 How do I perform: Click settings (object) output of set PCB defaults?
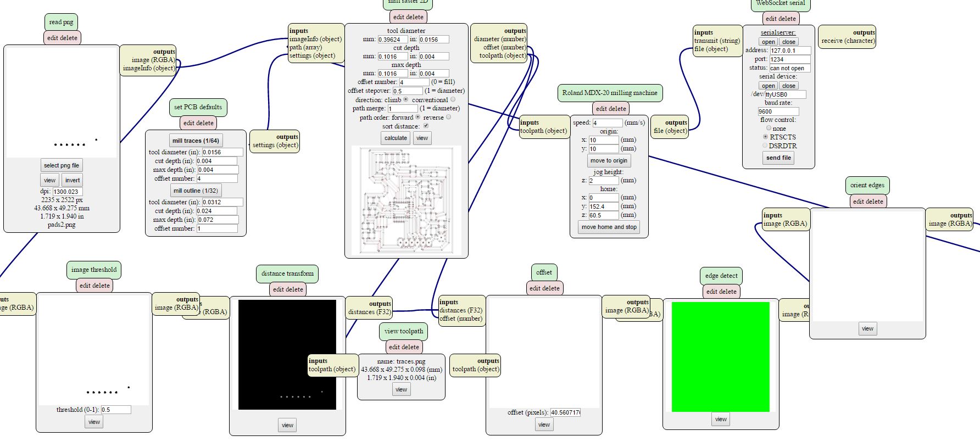[x=275, y=145]
